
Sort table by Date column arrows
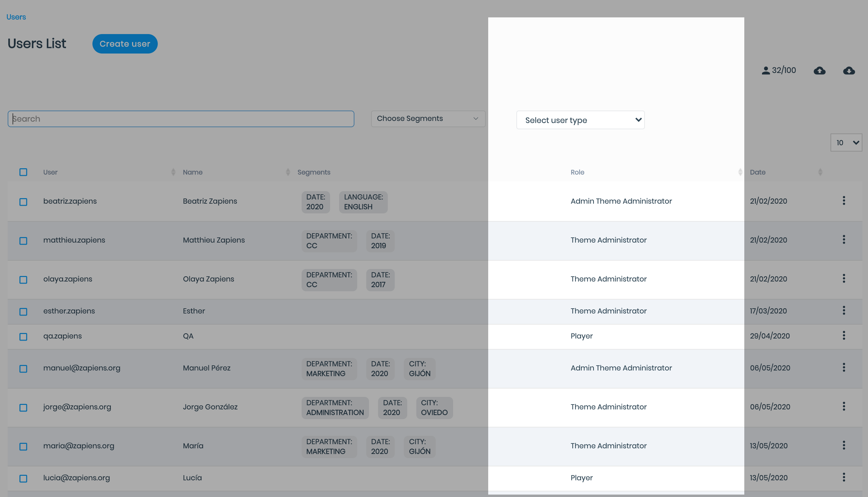click(x=820, y=172)
